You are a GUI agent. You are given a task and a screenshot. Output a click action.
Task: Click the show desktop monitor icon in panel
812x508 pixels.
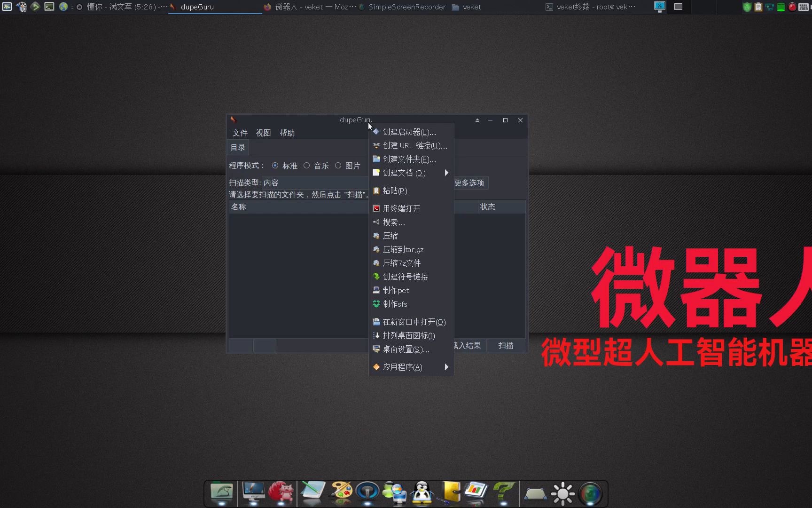pyautogui.click(x=660, y=7)
